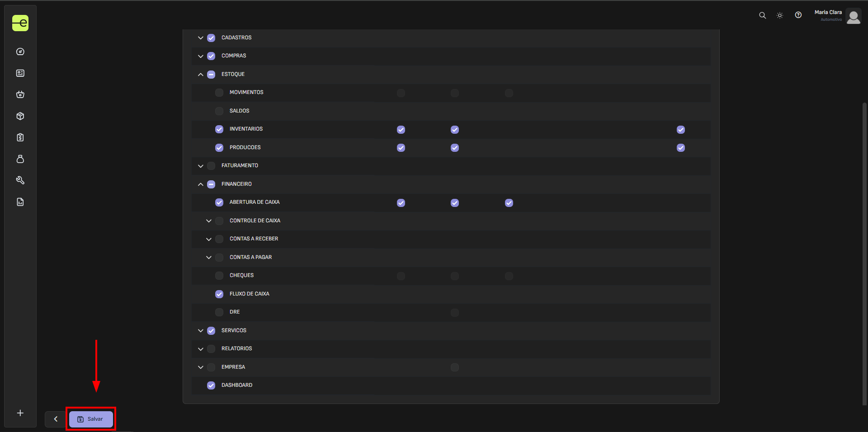Screen dimensions: 868x432
Task: Uncheck the PRODUCOES row checkbox
Action: tap(219, 148)
